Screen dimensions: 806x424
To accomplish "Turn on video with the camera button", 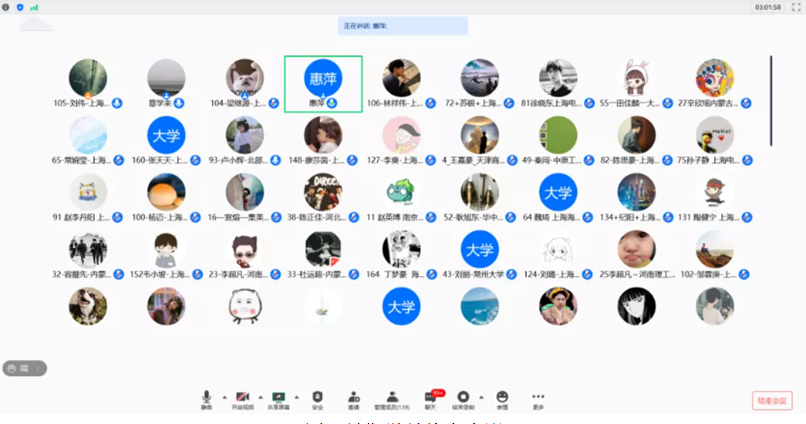I will pos(242,398).
